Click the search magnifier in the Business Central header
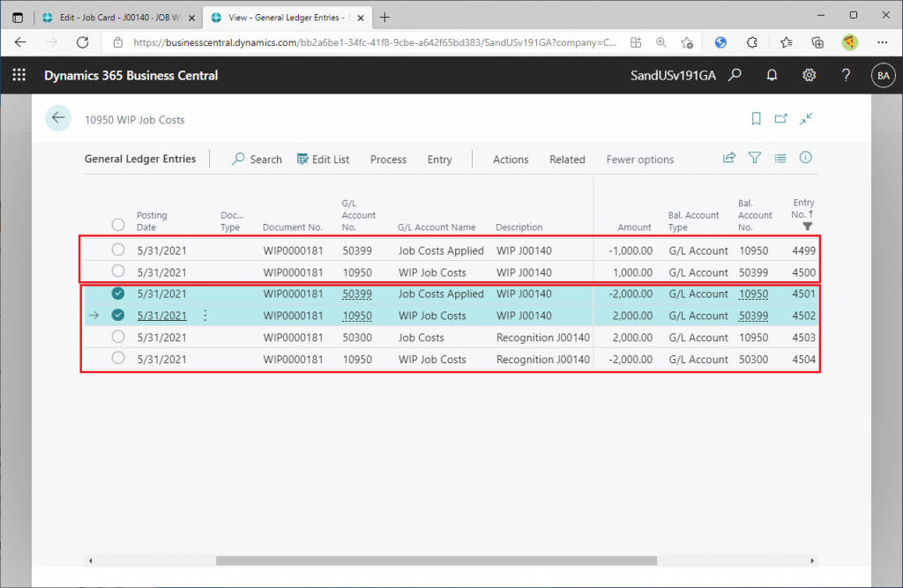 735,75
